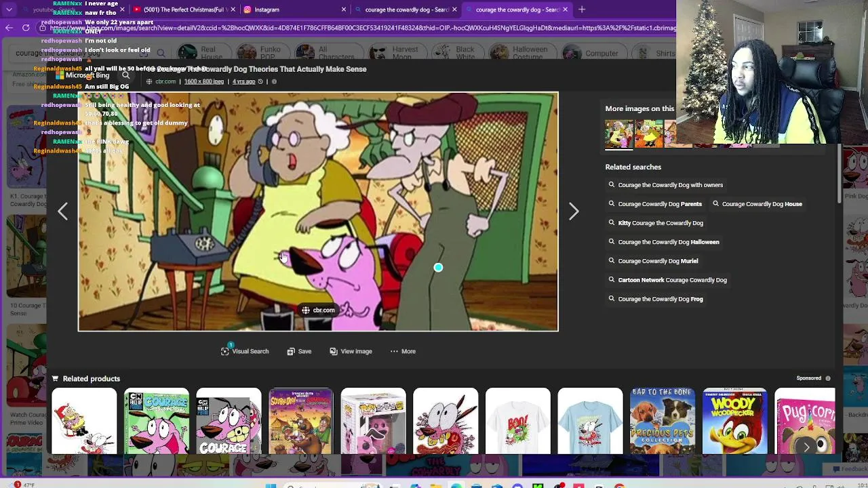
Task: Click 'More images on this' heading
Action: tap(639, 108)
